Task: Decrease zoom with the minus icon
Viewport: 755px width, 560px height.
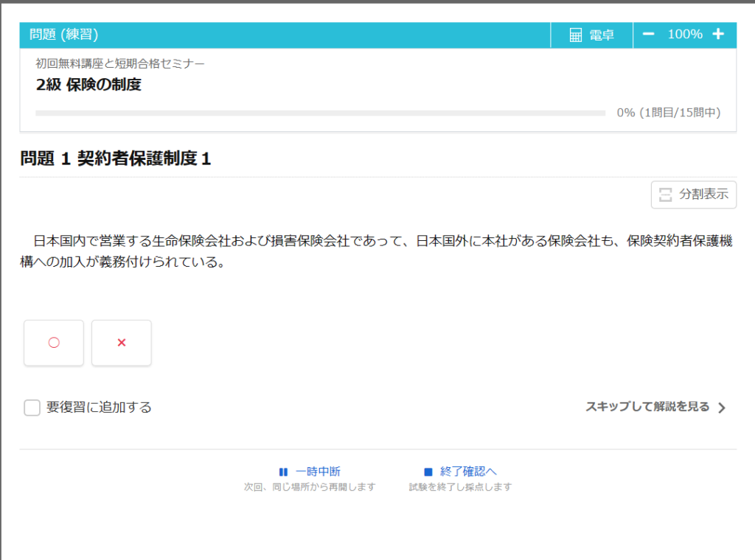Action: pyautogui.click(x=648, y=35)
